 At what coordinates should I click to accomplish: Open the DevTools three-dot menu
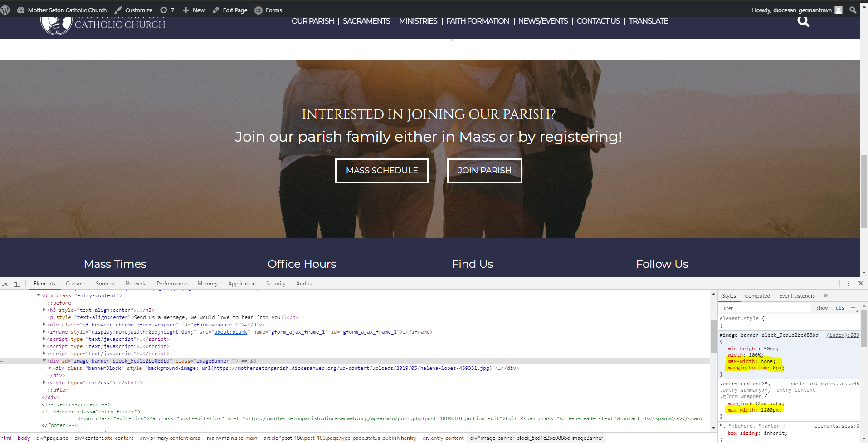point(848,283)
